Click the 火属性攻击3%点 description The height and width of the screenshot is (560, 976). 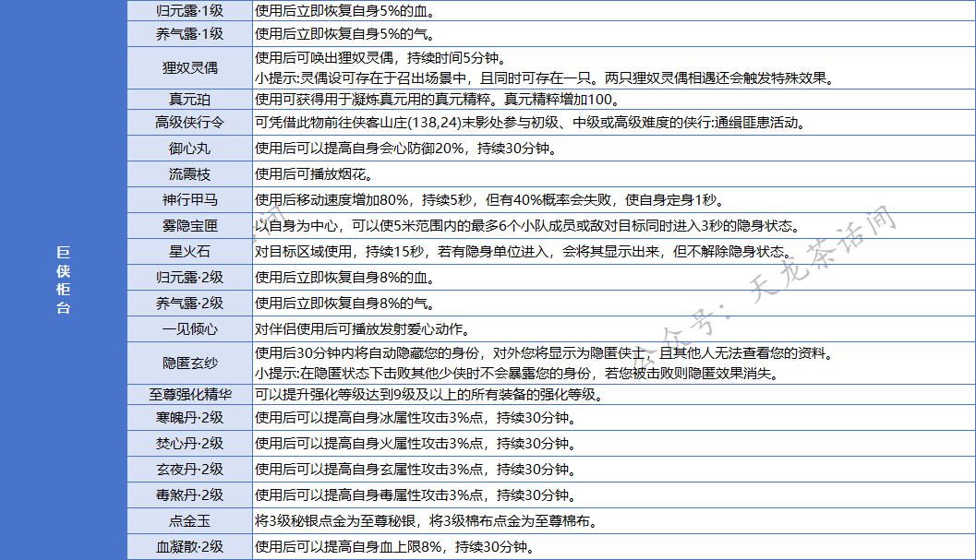coord(416,444)
